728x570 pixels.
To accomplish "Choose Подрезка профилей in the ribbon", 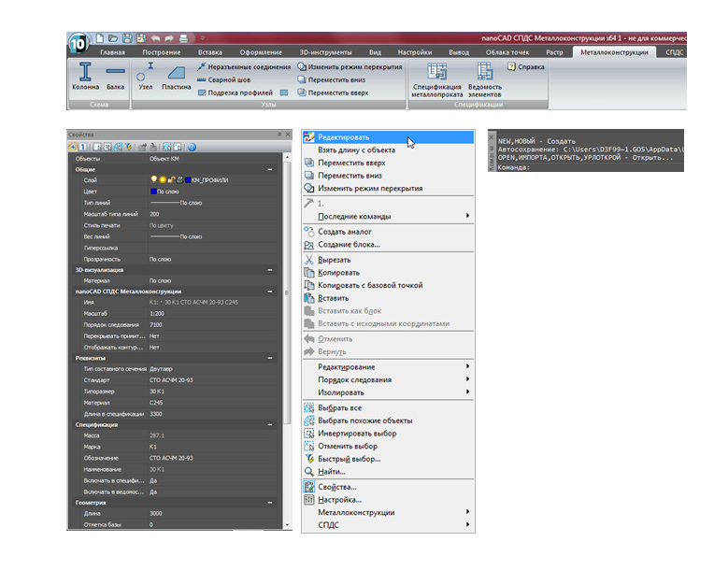I will click(x=236, y=93).
